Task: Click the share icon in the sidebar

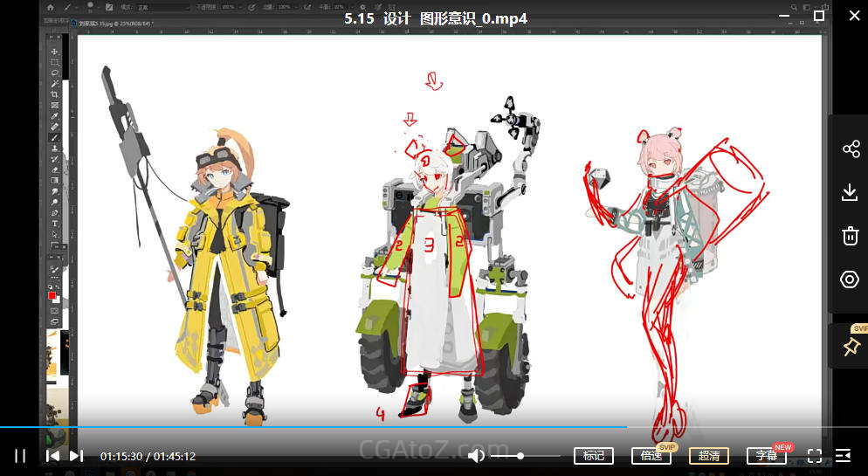Action: click(851, 149)
